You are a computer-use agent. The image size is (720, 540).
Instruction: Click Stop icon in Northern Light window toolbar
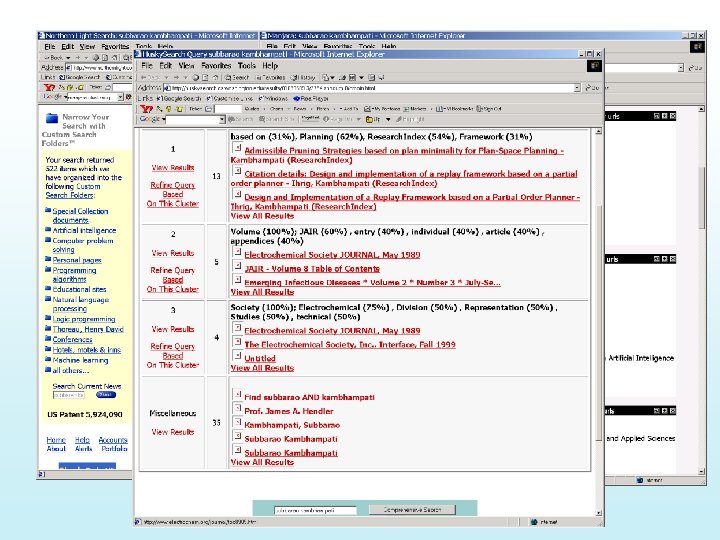(96, 57)
